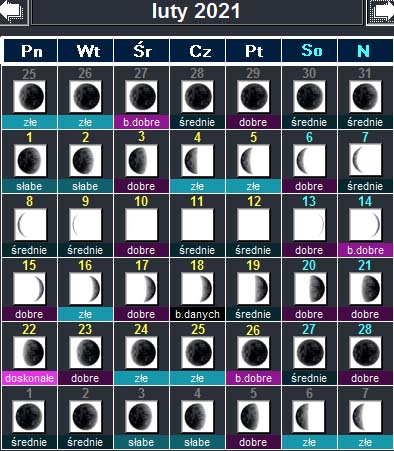Select the Pt weekday header
This screenshot has height=451, width=394.
tap(254, 51)
